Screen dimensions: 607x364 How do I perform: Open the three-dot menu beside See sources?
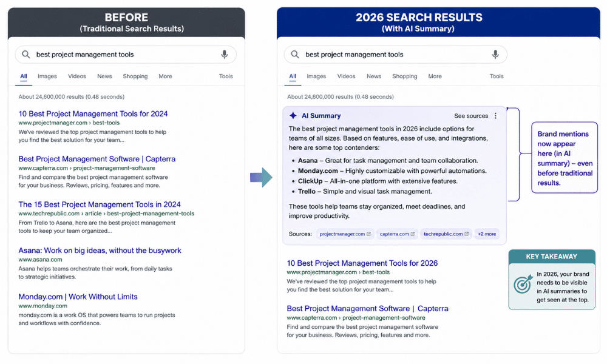[x=495, y=116]
